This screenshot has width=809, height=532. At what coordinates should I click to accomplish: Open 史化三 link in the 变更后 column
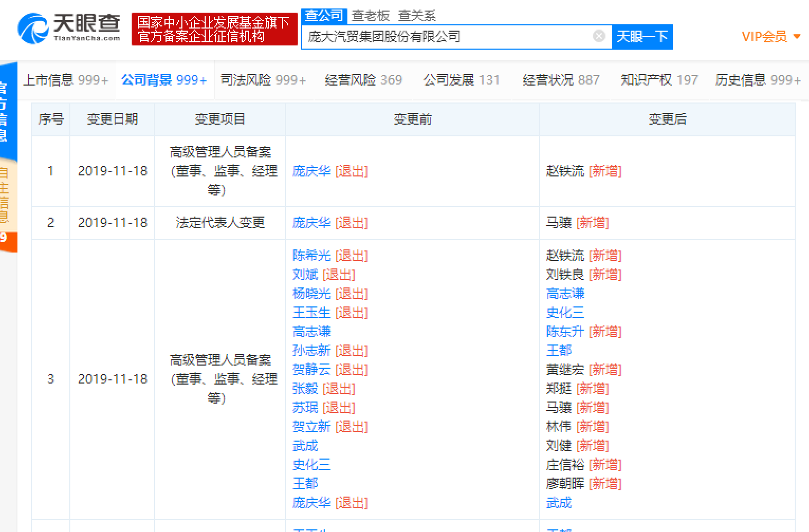pyautogui.click(x=565, y=313)
